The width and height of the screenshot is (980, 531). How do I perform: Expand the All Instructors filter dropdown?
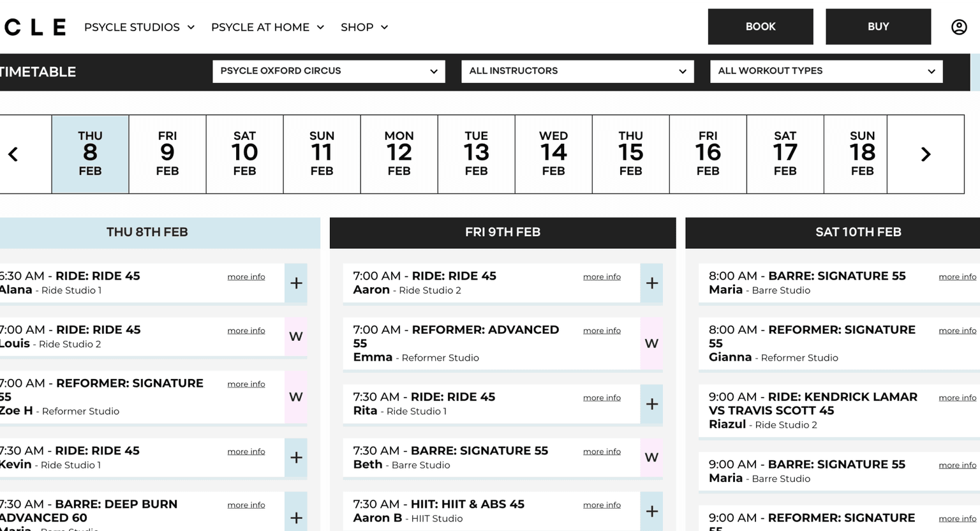(577, 71)
